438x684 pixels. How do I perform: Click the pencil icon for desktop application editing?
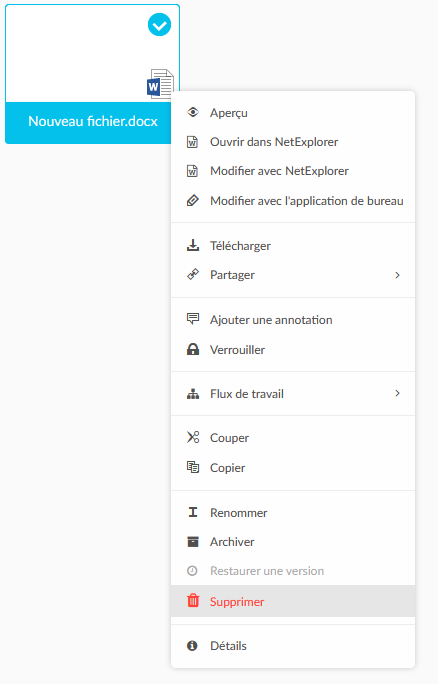click(192, 201)
